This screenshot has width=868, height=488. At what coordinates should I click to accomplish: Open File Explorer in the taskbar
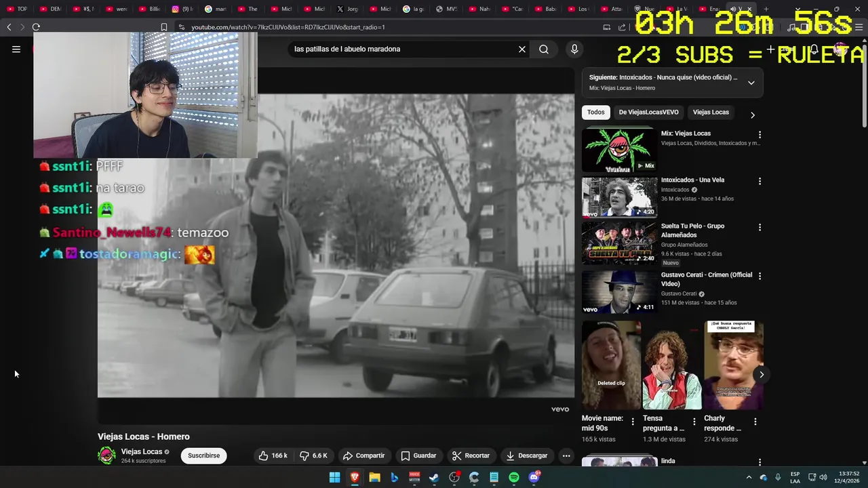374,478
